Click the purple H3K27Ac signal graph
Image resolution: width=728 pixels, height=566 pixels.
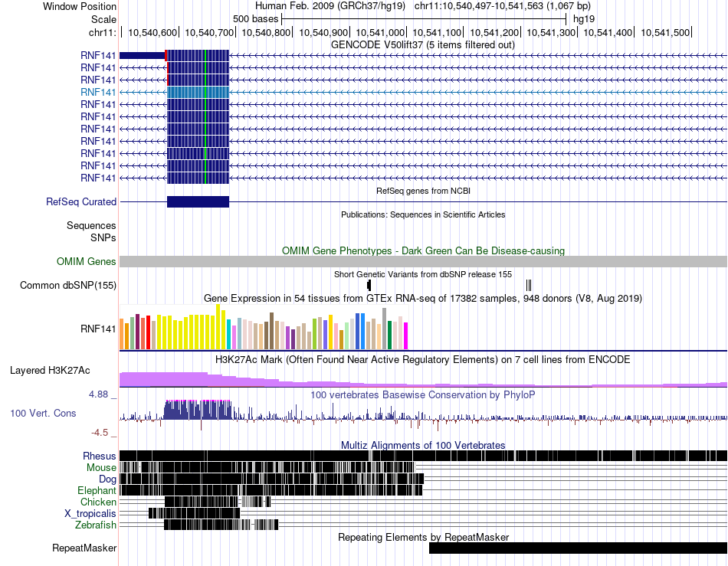(x=423, y=379)
